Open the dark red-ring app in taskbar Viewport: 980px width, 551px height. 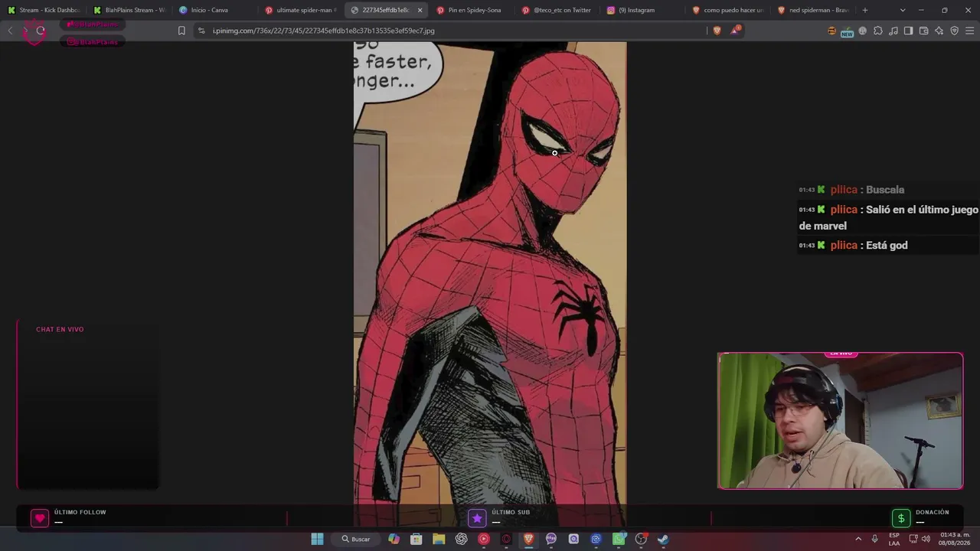pyautogui.click(x=506, y=539)
